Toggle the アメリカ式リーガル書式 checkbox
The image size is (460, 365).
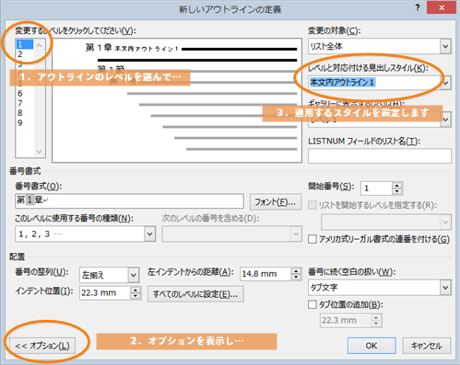(312, 239)
